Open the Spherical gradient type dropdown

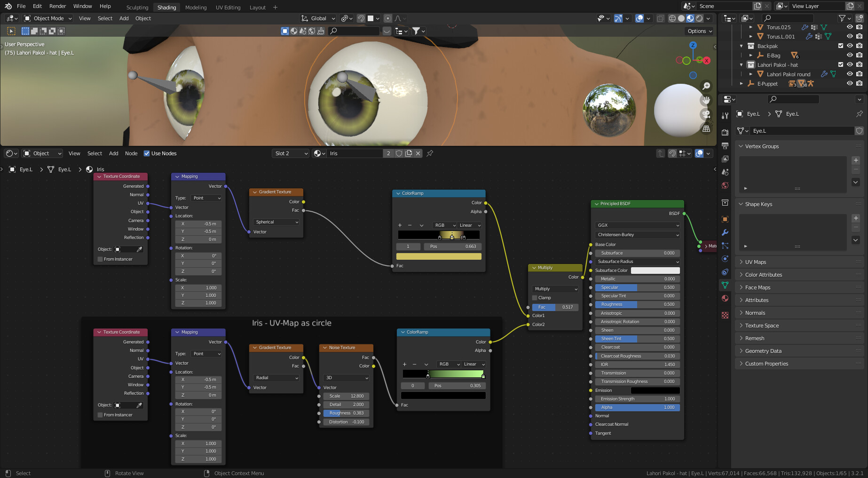tap(276, 222)
